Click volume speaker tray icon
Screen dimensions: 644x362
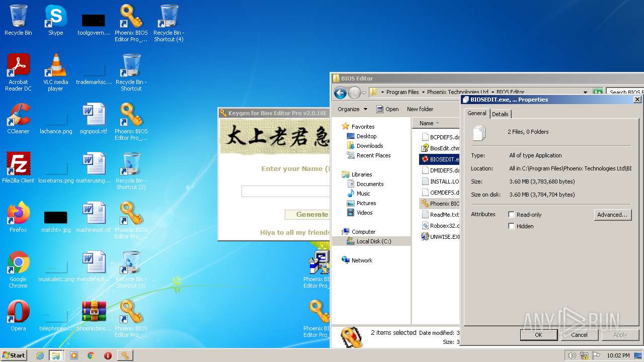(x=572, y=355)
